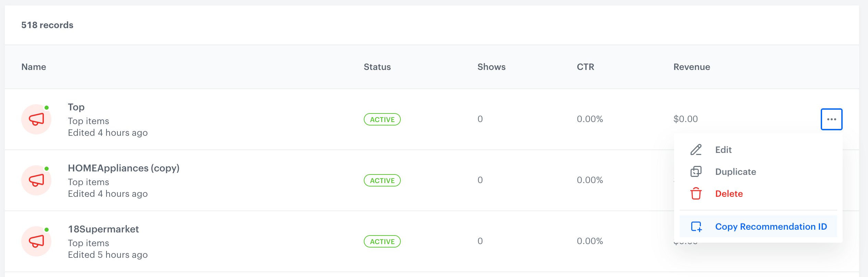Viewport: 868px width, 277px height.
Task: Click the pencil icon beside Edit
Action: coord(695,150)
